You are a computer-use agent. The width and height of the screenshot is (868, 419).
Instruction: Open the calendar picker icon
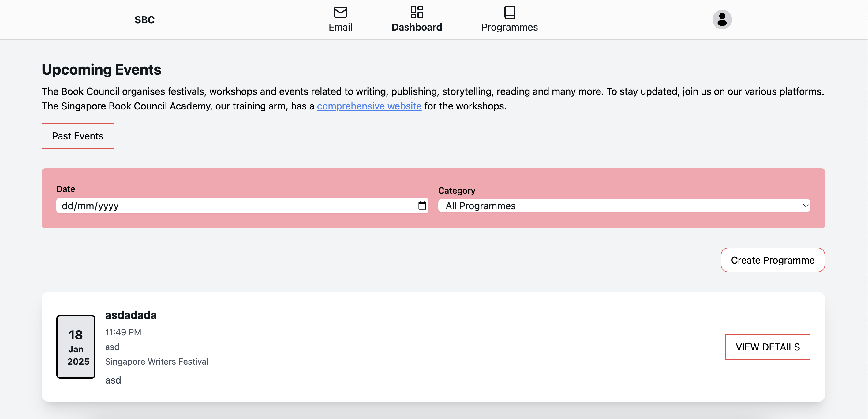pos(422,206)
